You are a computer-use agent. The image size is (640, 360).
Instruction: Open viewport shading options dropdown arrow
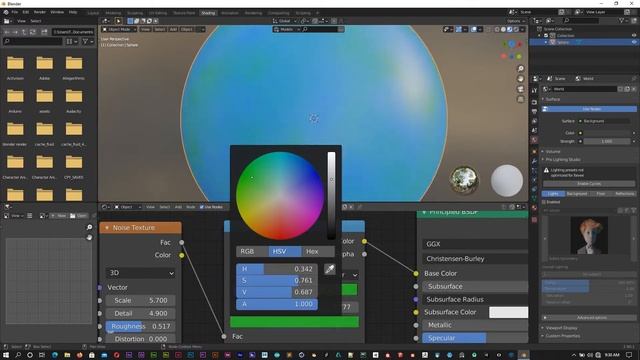[x=522, y=29]
